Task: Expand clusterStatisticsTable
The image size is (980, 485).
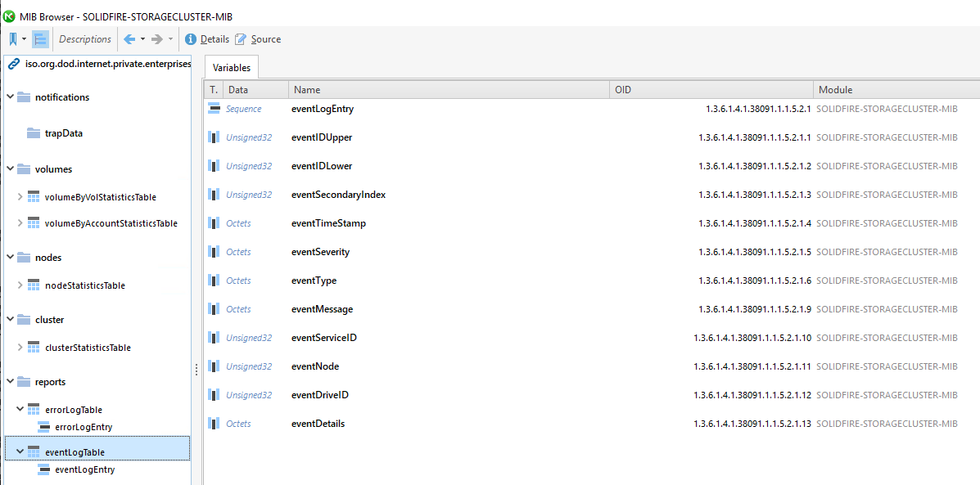Action: point(20,348)
